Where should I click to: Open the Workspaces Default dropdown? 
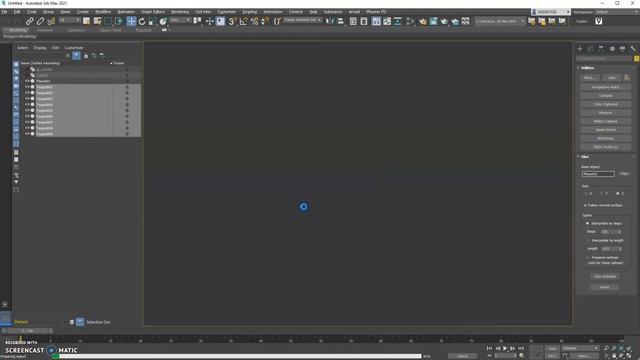point(617,12)
